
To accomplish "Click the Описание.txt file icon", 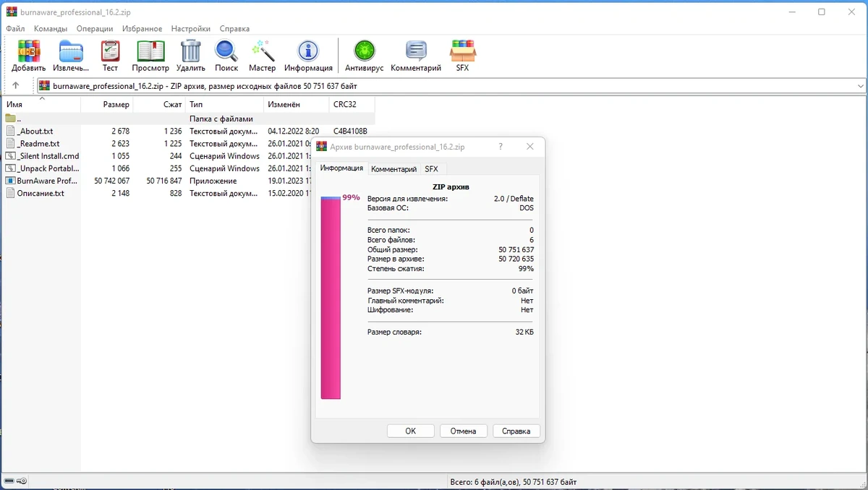I will [11, 193].
